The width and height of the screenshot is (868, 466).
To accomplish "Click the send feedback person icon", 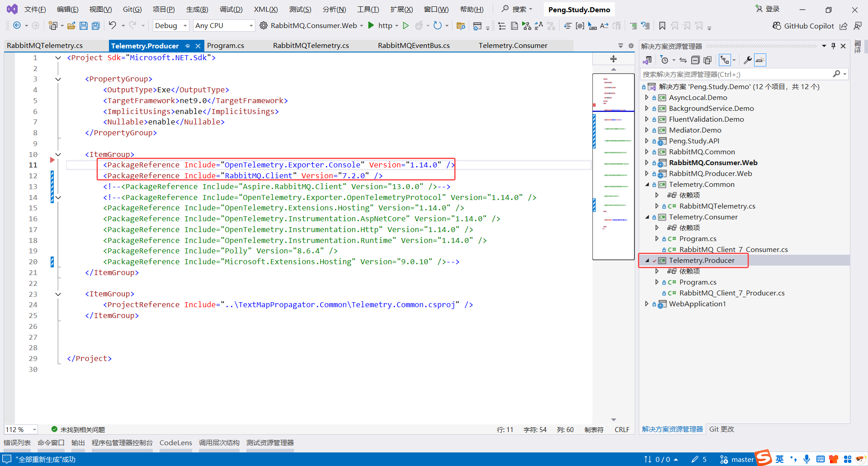I will pyautogui.click(x=858, y=26).
